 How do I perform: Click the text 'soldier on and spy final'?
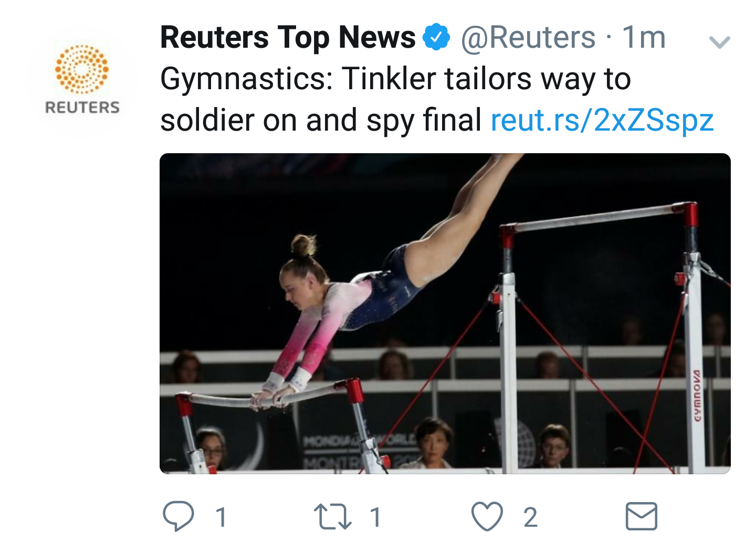(x=321, y=120)
